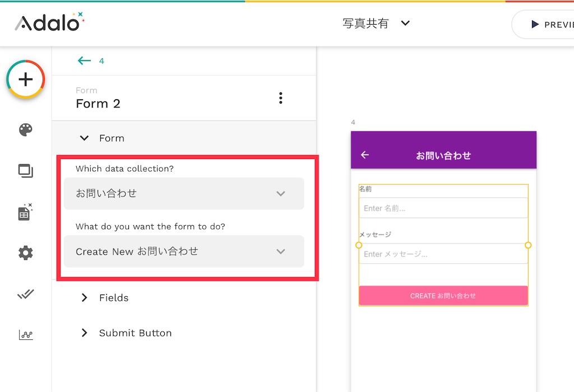This screenshot has width=574, height=392.
Task: Open the 写真共有 app switcher dropdown
Action: click(x=376, y=24)
